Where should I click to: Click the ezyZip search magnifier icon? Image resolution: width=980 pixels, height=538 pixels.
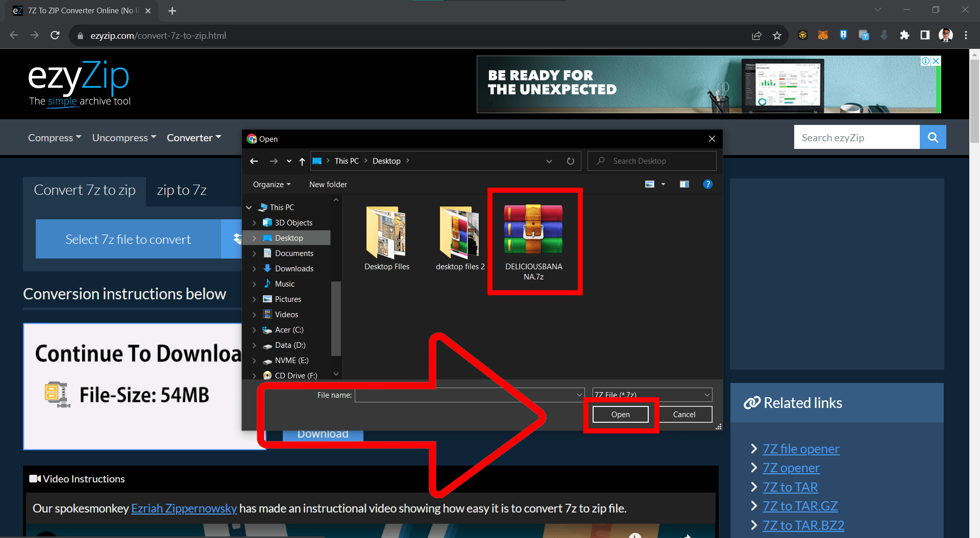click(x=933, y=137)
